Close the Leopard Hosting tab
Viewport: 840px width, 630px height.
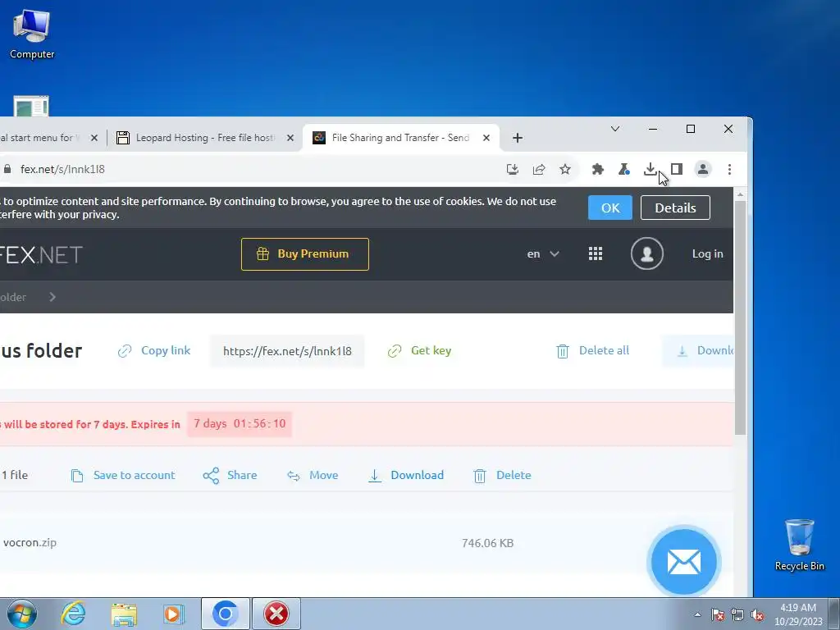coord(290,138)
